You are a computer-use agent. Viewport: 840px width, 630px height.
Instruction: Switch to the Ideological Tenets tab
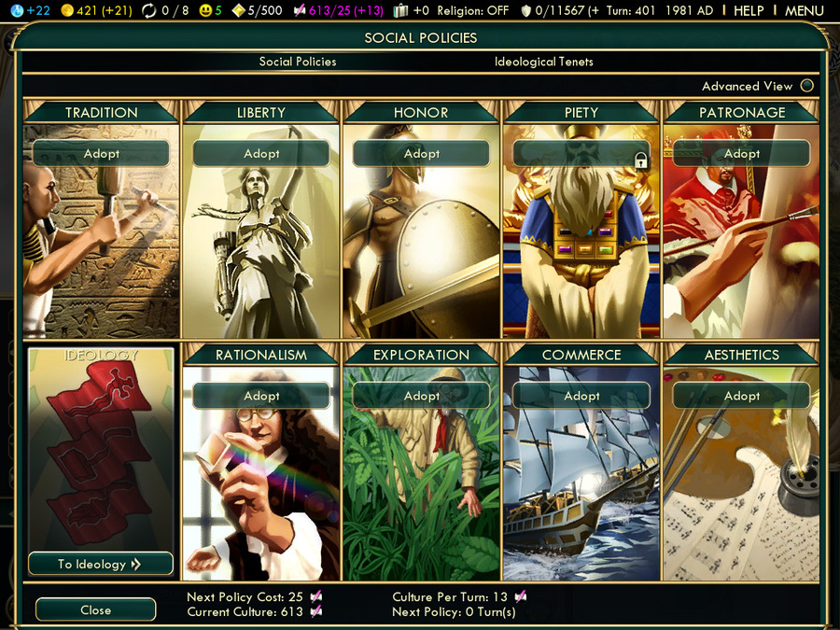[x=544, y=62]
